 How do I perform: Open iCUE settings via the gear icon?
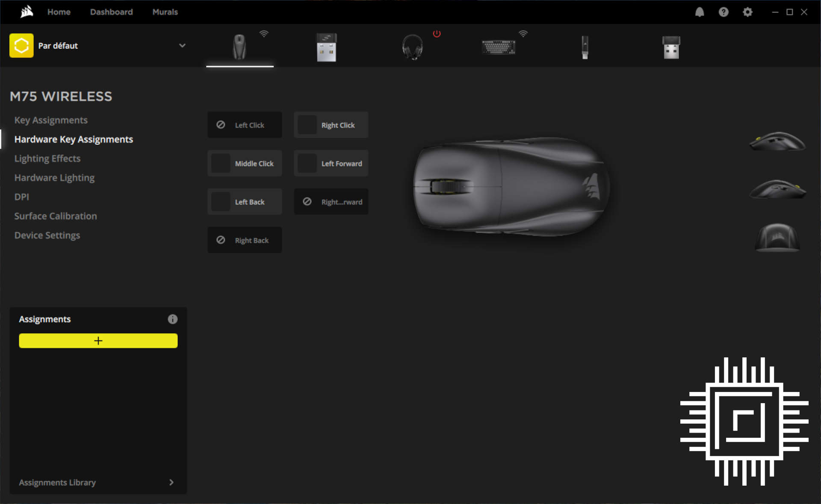(x=747, y=12)
